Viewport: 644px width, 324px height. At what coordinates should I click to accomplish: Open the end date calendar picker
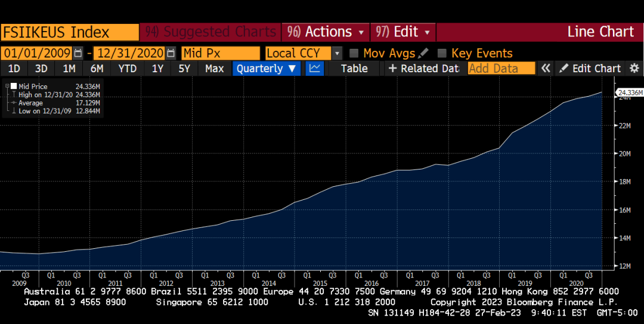[x=171, y=53]
